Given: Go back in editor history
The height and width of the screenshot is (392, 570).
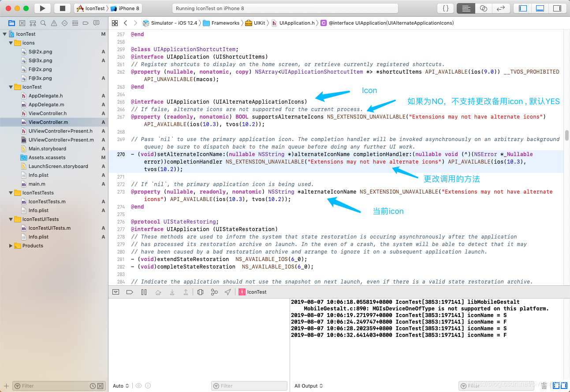Looking at the screenshot, I should 126,23.
